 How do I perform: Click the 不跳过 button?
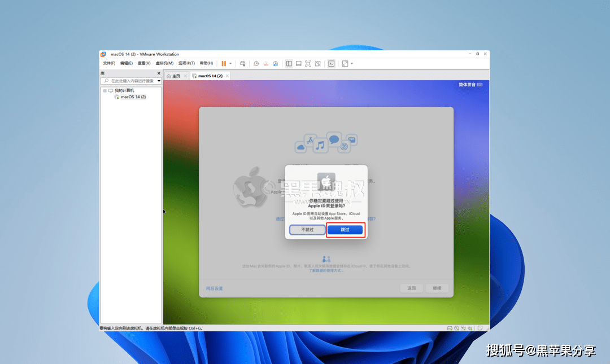[x=307, y=230]
